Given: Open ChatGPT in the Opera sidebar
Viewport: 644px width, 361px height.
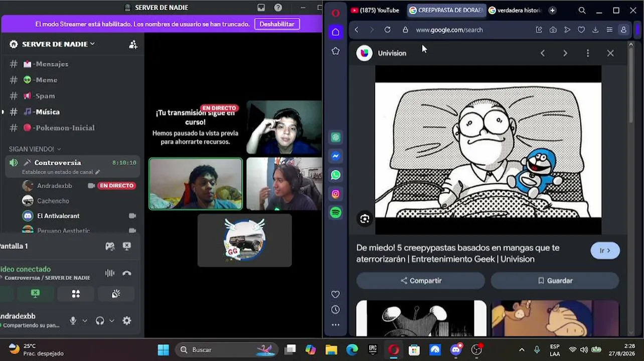Looking at the screenshot, I should coord(336,137).
